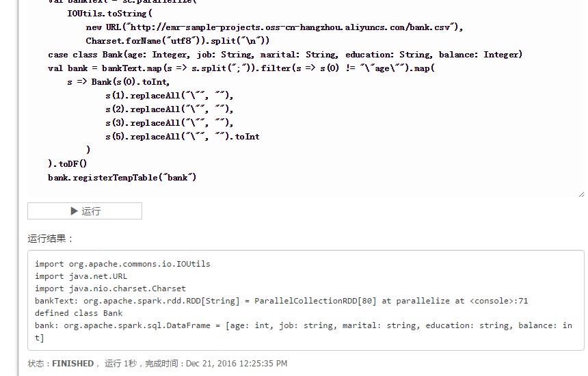
Task: Click the FINISHED status text
Action: click(x=72, y=363)
